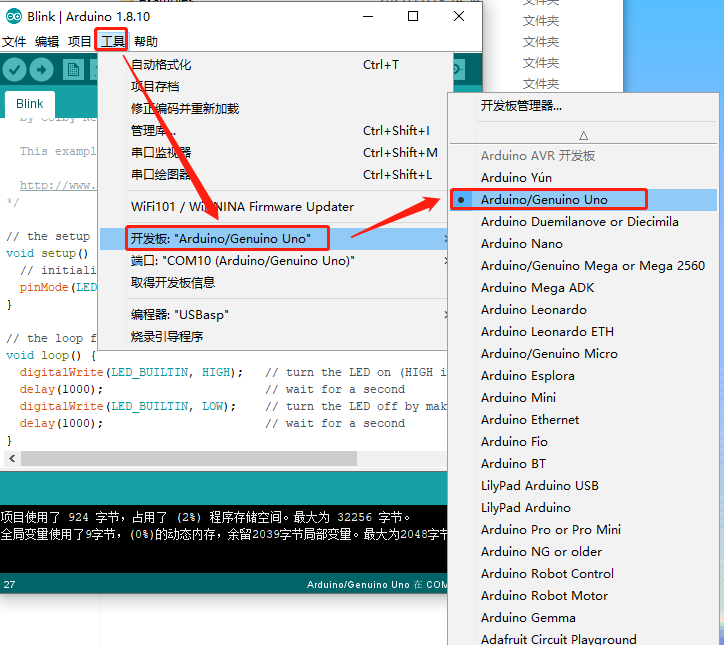Open the 编辑 menu

[47, 42]
